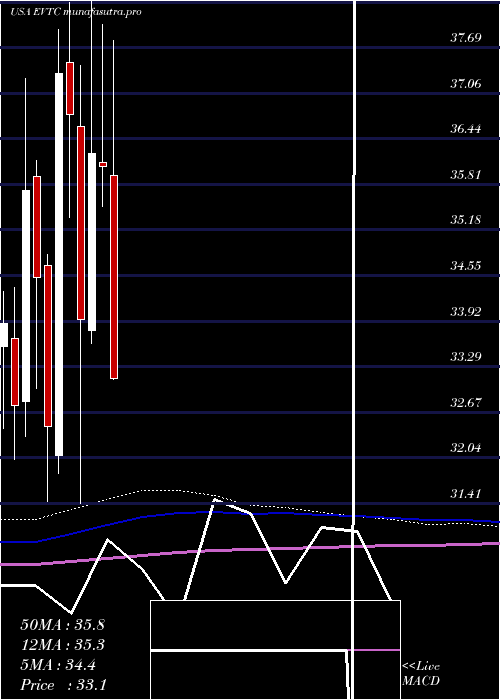This screenshot has height=700, width=500.
Task: Click the 50MA : 35.8 readout
Action: click(62, 625)
